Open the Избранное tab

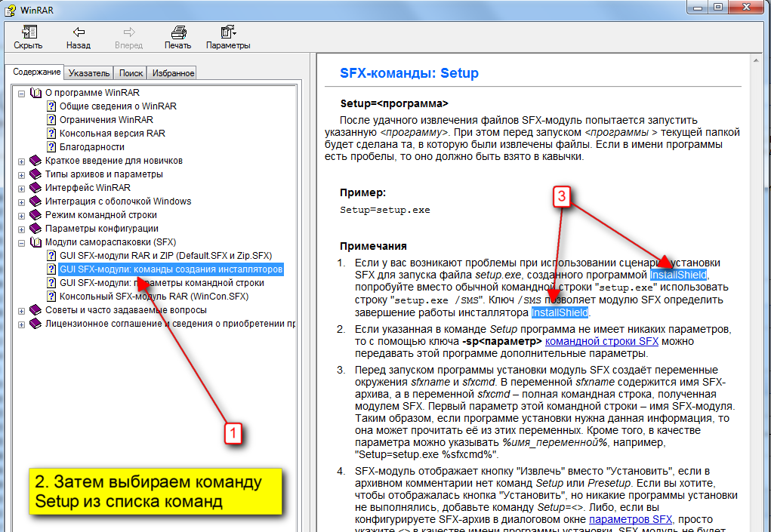pyautogui.click(x=173, y=72)
